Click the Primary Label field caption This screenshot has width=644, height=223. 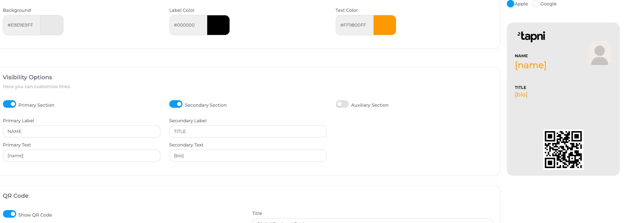point(19,121)
